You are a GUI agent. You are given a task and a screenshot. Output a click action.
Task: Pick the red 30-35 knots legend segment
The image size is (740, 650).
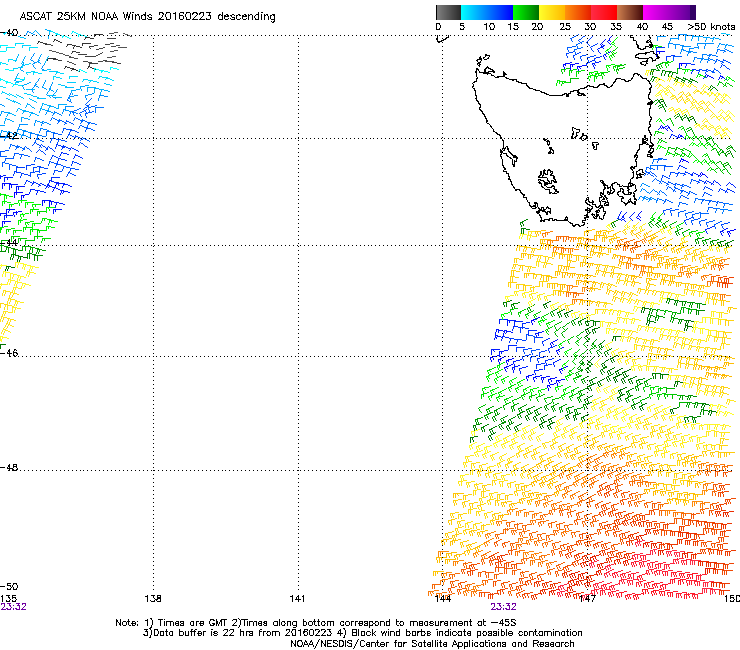tap(604, 12)
